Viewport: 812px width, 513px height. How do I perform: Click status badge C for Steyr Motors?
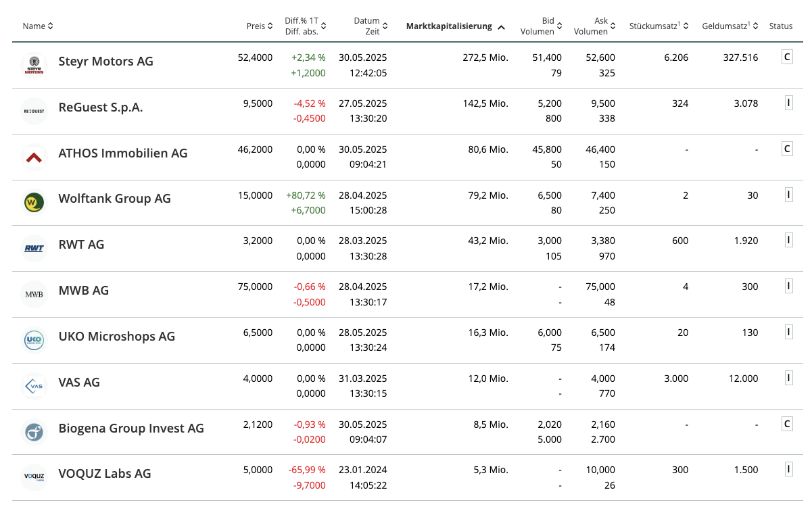tap(786, 57)
